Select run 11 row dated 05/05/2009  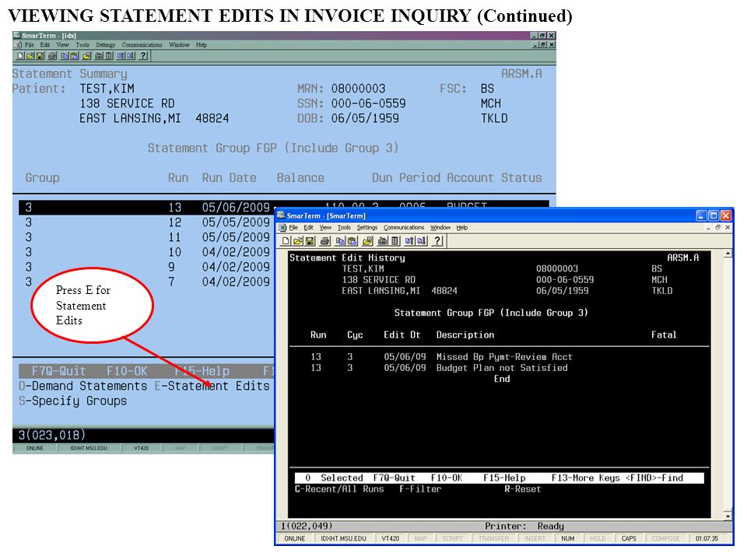[x=147, y=237]
